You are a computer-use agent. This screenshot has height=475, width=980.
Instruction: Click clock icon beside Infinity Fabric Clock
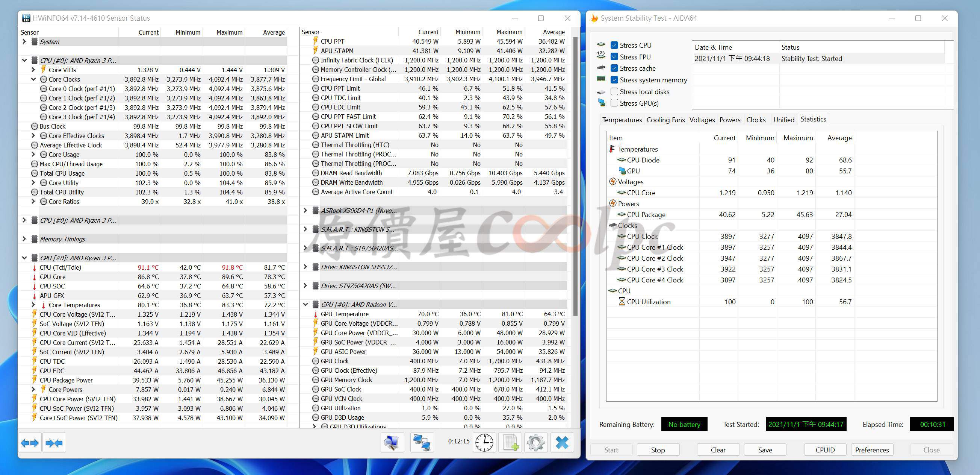[315, 60]
